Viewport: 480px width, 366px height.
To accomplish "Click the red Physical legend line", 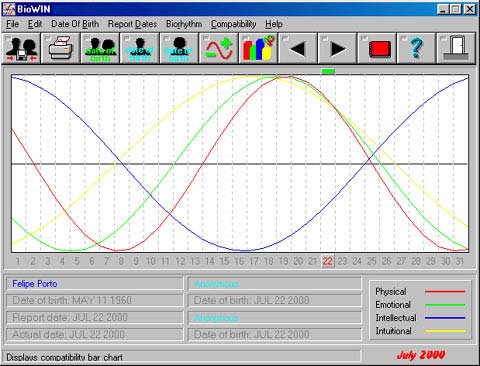I will [x=445, y=292].
